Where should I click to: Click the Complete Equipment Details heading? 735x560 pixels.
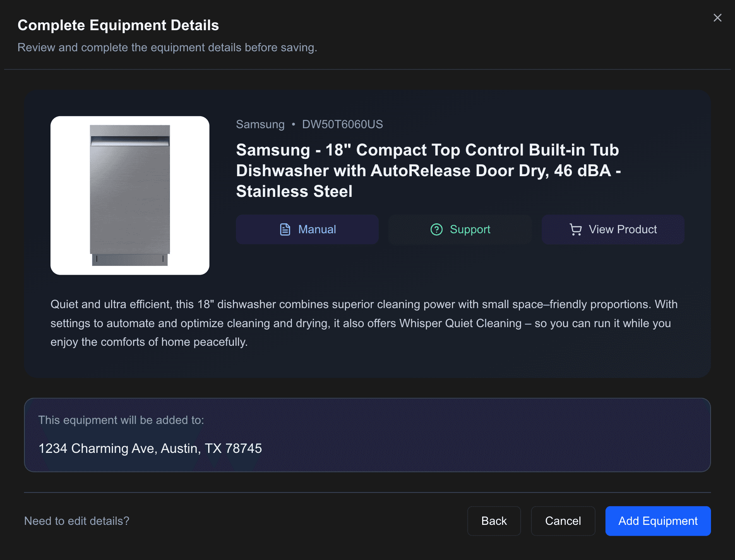click(x=118, y=25)
